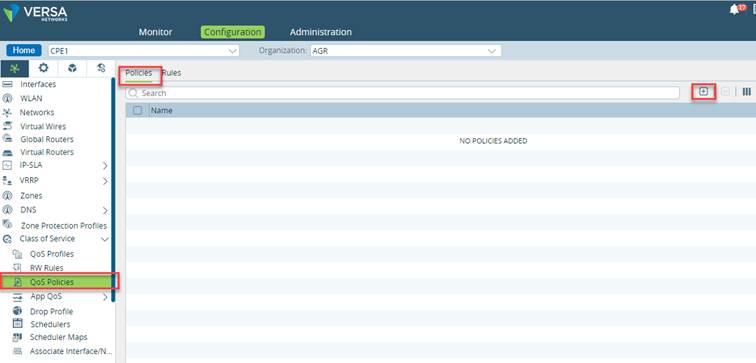This screenshot has width=756, height=363.
Task: Click the Interfaces icon in sidebar
Action: pyautogui.click(x=7, y=84)
